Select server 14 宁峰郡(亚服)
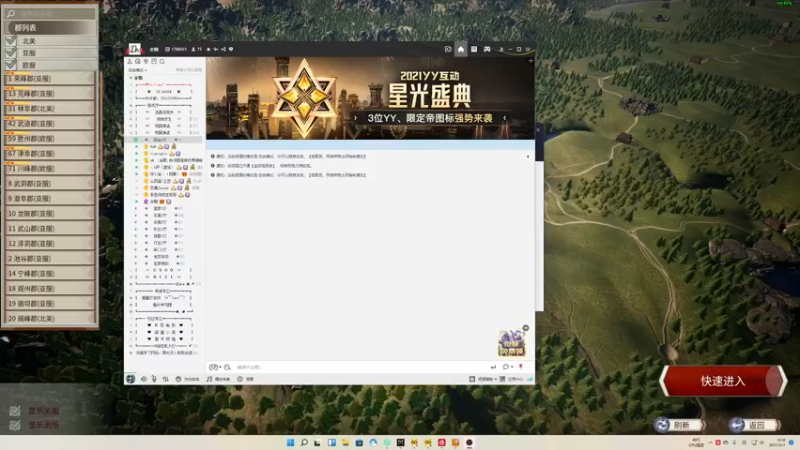800x450 pixels. 50,273
